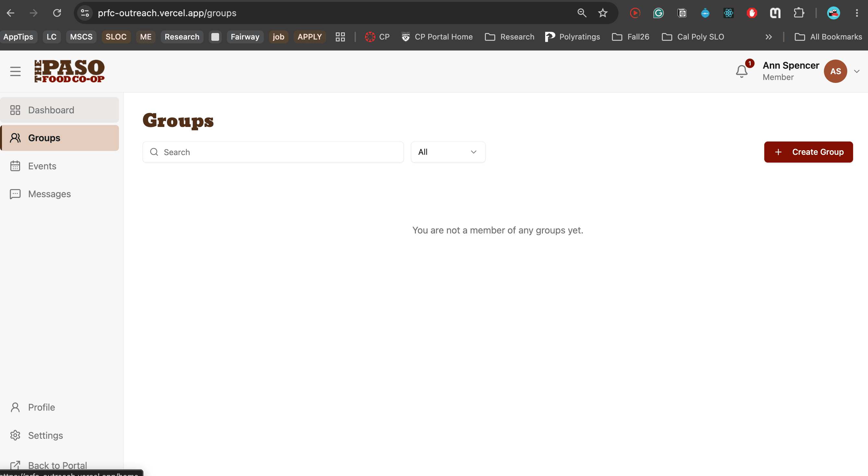Open the All filter dropdown
The height and width of the screenshot is (476, 868).
coord(448,152)
